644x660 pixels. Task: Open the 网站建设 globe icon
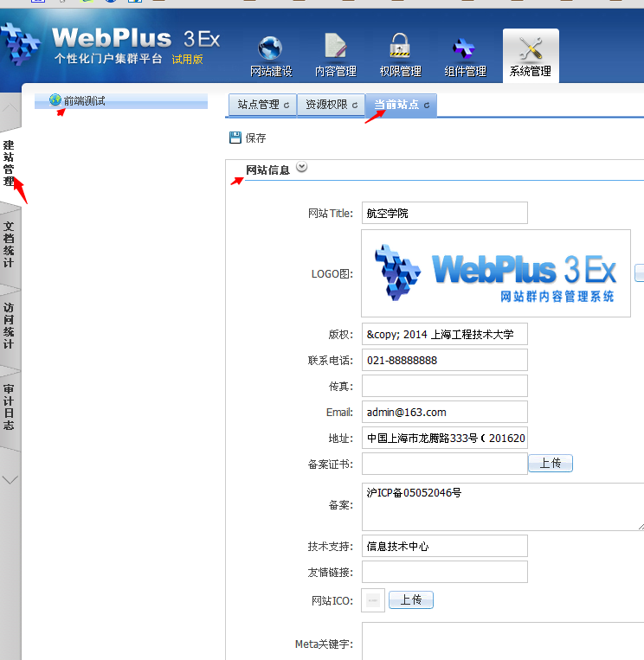[x=270, y=48]
